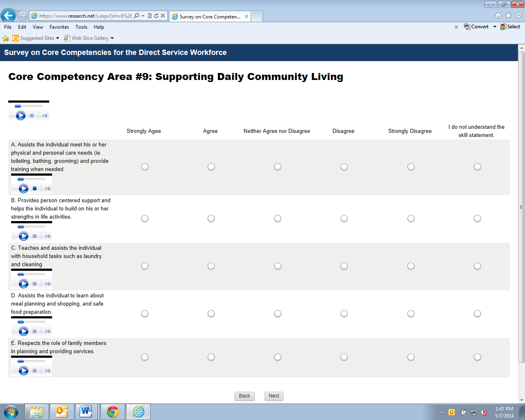525x420 pixels.
Task: Open the Convert dropdown arrow
Action: tap(495, 27)
